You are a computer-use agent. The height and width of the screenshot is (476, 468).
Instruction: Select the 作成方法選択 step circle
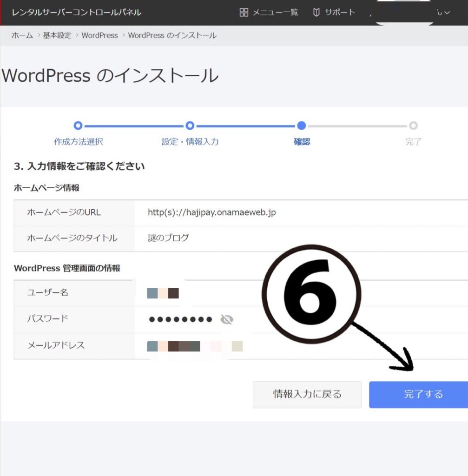coord(78,126)
